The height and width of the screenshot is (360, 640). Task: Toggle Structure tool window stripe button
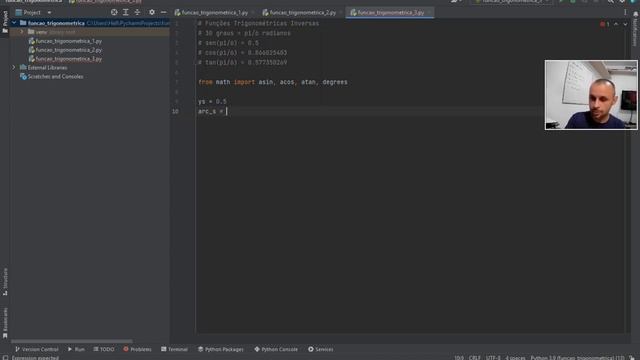pyautogui.click(x=5, y=282)
